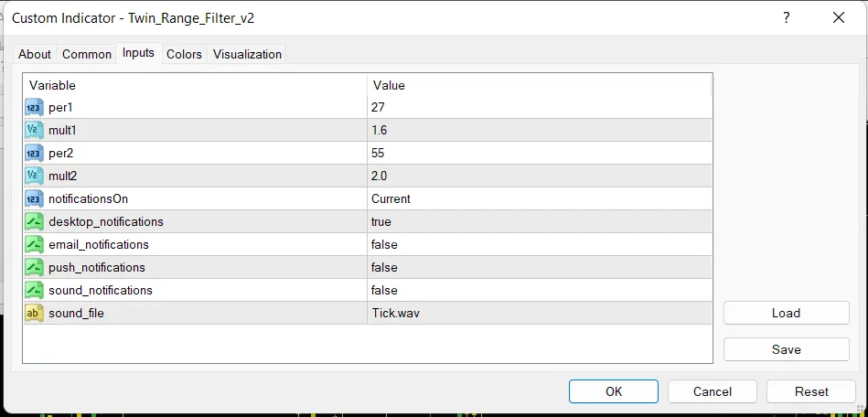Select the per1 value field showing 27
868x417 pixels.
click(539, 107)
